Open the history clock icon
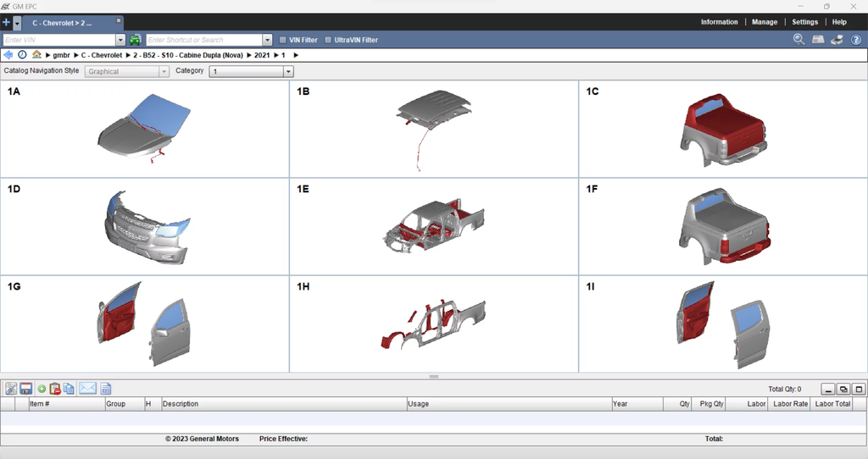 (22, 55)
